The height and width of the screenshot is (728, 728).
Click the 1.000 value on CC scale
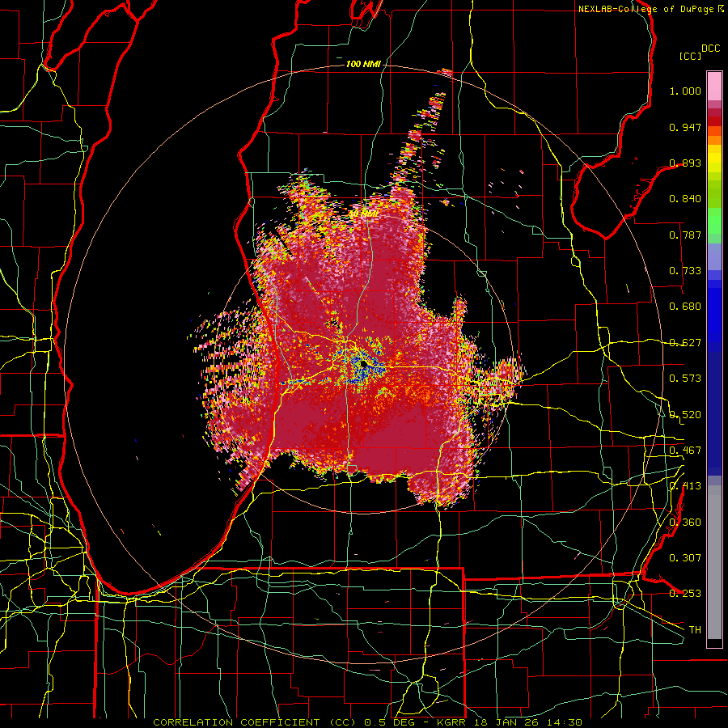pos(685,91)
